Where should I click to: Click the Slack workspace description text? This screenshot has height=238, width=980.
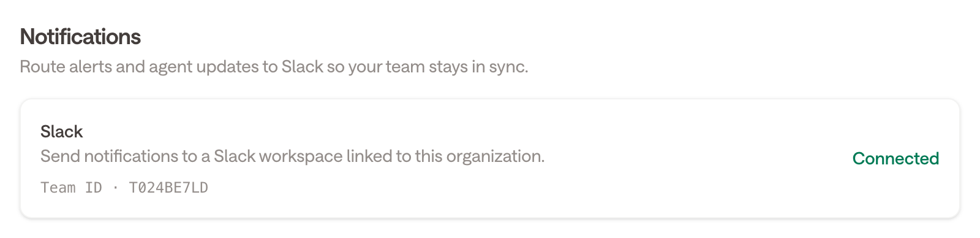pyautogui.click(x=292, y=156)
